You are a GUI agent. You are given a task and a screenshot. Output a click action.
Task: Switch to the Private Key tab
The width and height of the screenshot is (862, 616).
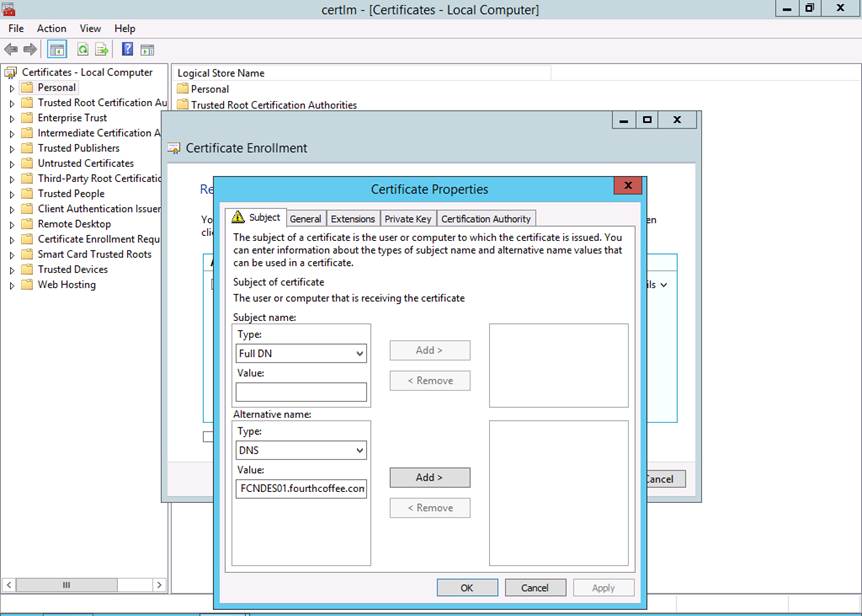[407, 218]
